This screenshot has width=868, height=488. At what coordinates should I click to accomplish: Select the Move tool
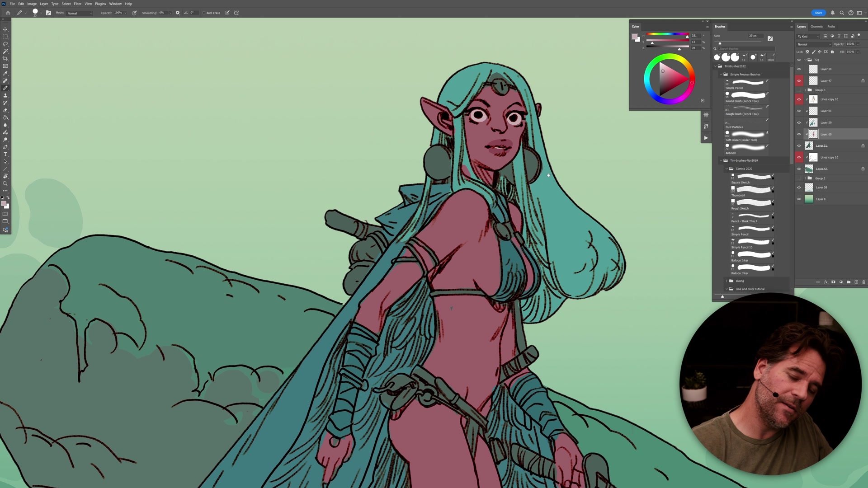coord(5,29)
